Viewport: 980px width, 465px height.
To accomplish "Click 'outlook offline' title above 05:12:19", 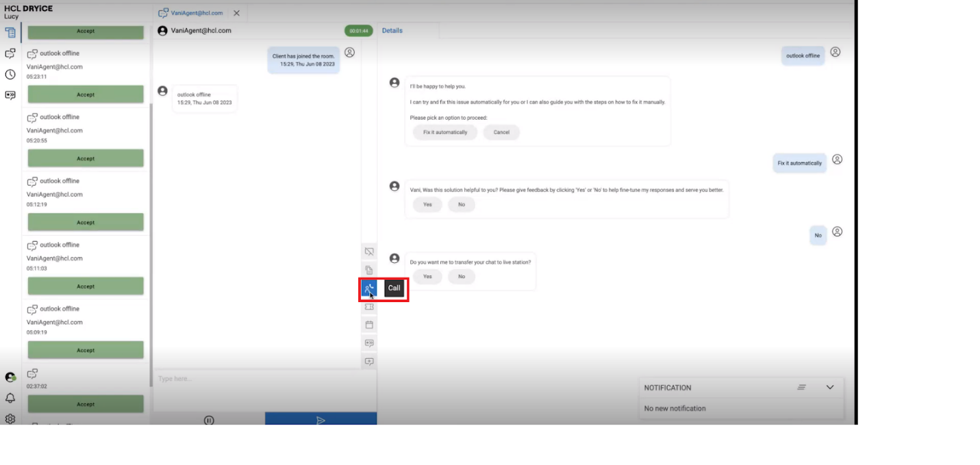I will pyautogui.click(x=60, y=181).
